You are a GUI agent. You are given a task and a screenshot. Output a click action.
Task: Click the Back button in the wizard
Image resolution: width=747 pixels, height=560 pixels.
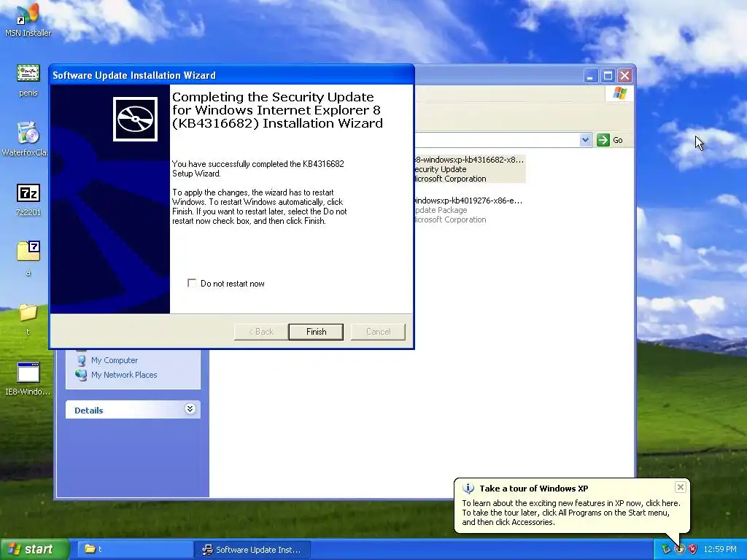click(x=261, y=332)
